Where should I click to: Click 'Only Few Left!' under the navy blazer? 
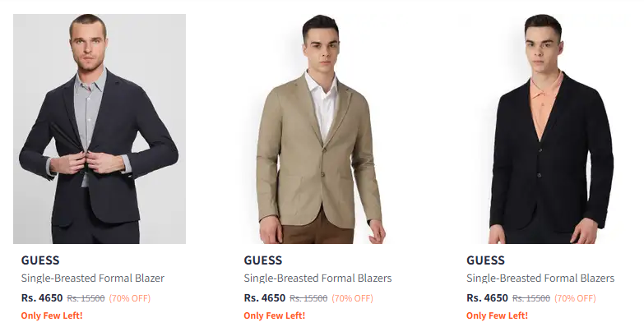click(52, 315)
